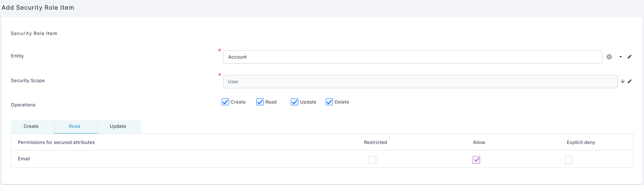Uncheck the Delete operation checkbox

click(x=329, y=102)
